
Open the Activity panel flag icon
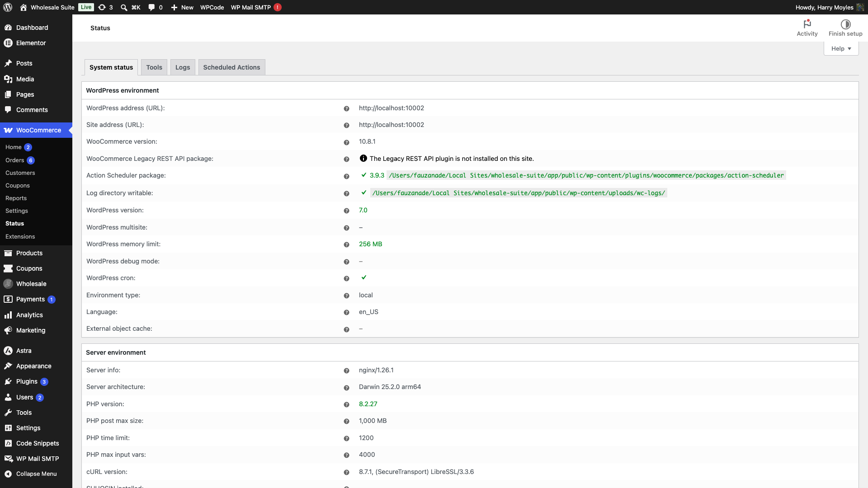(x=807, y=24)
